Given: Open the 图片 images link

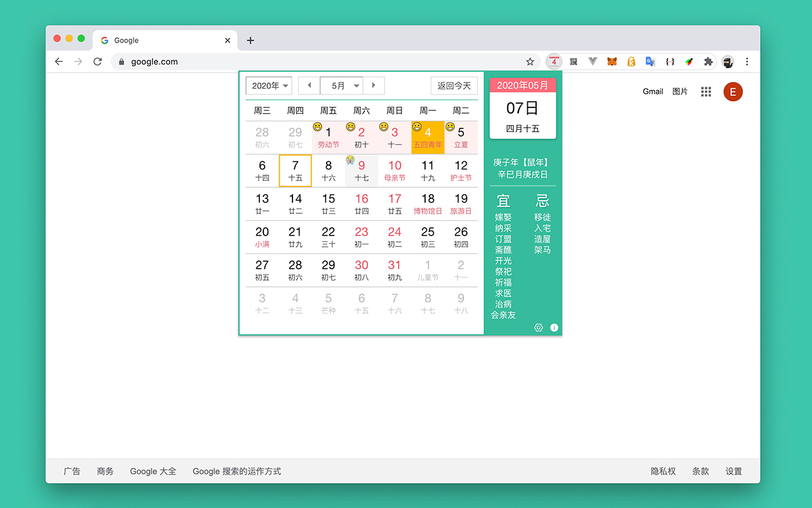Looking at the screenshot, I should coord(680,91).
